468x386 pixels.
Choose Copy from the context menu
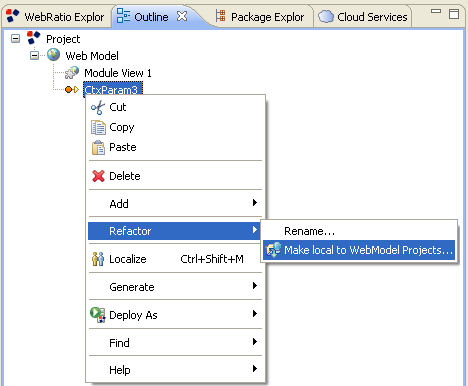175,127
